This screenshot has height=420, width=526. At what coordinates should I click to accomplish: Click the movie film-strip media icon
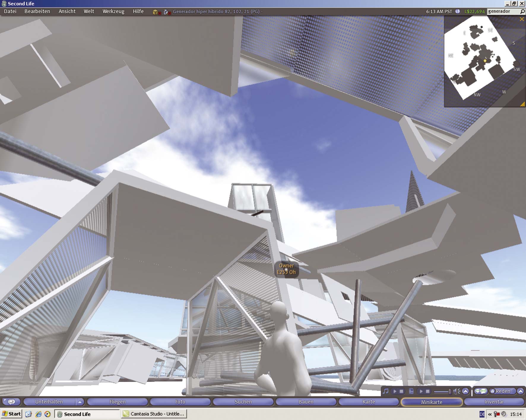[411, 391]
